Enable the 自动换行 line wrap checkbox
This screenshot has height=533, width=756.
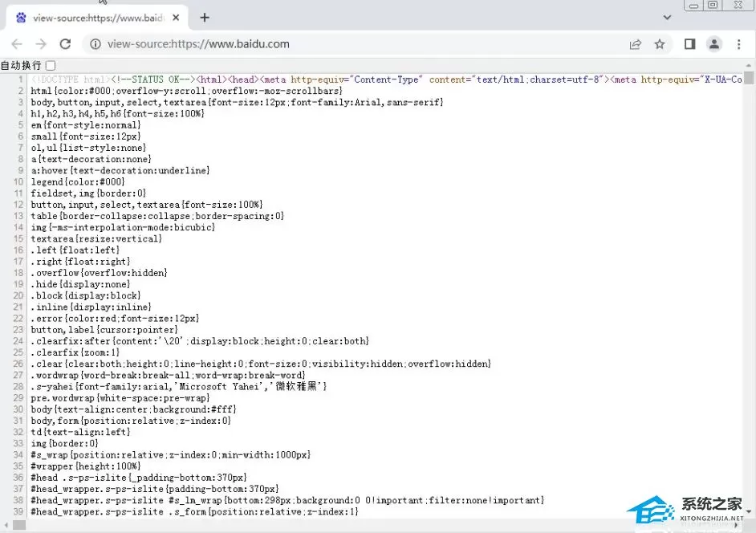coord(51,65)
